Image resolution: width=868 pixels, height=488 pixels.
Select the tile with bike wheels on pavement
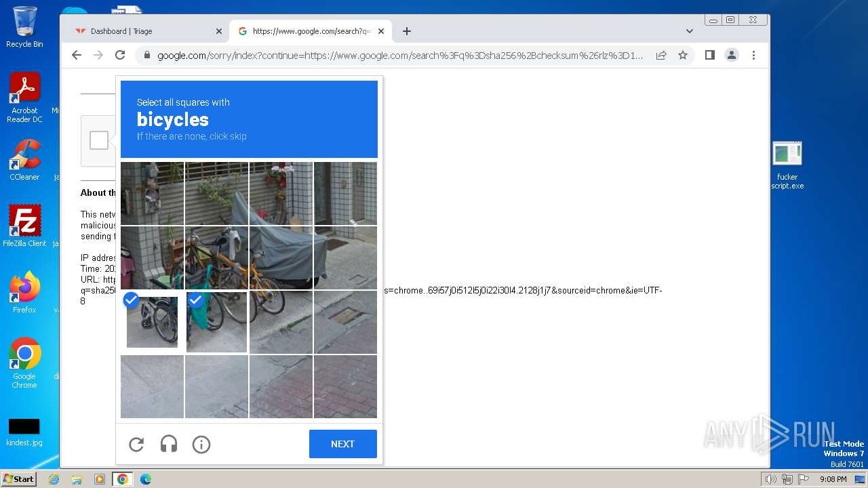point(281,322)
